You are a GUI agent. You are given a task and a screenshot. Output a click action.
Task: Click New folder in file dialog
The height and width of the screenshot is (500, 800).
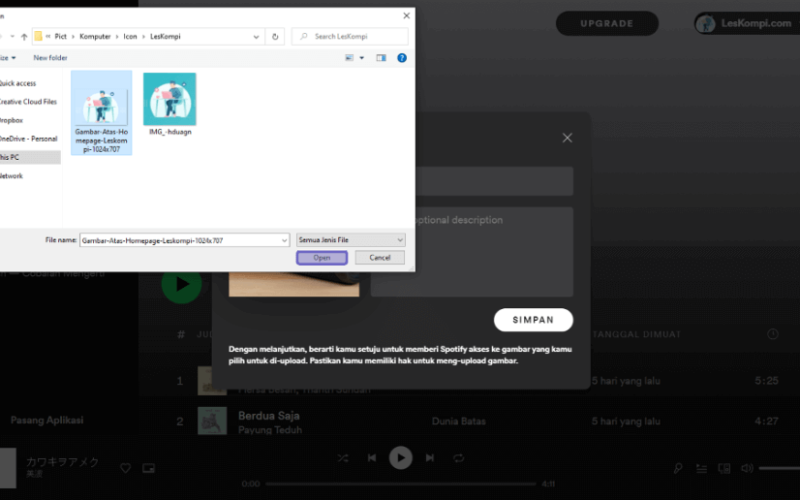click(50, 58)
